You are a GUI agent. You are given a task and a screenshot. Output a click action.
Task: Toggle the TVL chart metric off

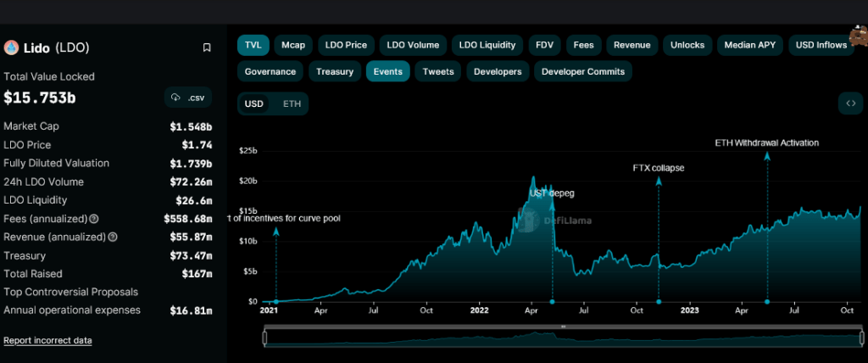(253, 45)
